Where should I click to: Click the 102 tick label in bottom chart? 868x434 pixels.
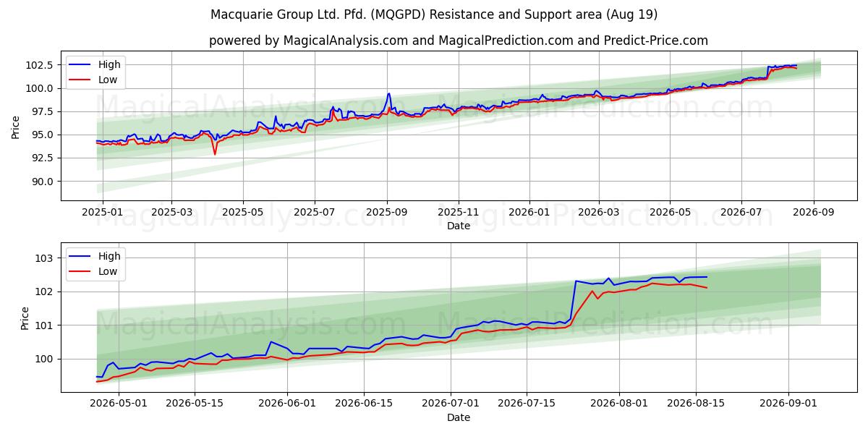coord(44,292)
